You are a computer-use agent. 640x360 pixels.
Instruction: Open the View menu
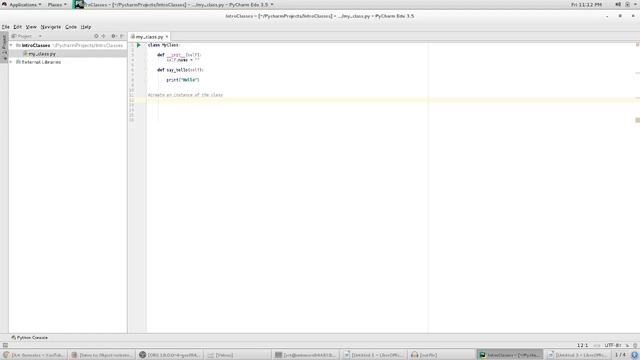tap(31, 27)
